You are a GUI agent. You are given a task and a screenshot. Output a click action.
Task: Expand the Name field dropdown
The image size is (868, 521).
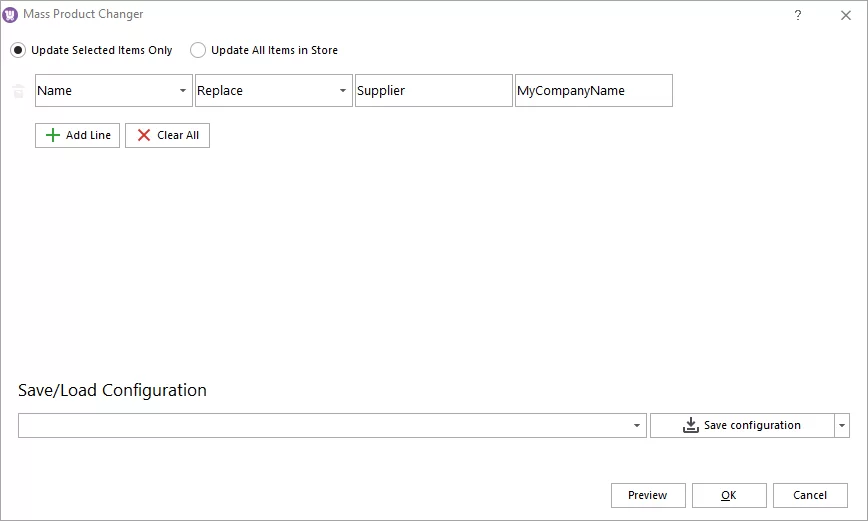(x=182, y=91)
